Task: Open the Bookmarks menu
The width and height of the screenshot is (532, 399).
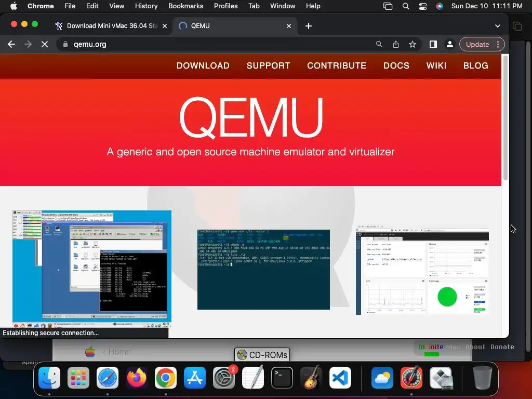Action: click(185, 6)
